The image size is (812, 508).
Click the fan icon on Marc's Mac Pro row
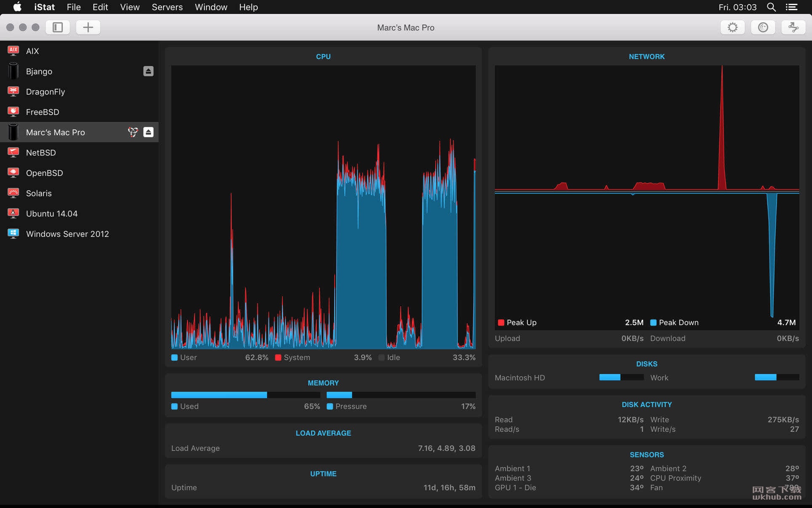coord(133,132)
